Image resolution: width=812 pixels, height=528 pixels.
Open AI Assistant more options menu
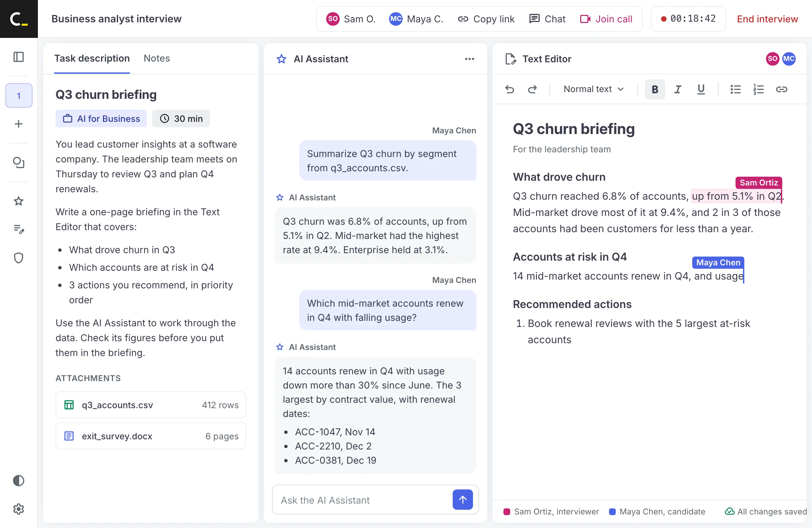coord(470,59)
